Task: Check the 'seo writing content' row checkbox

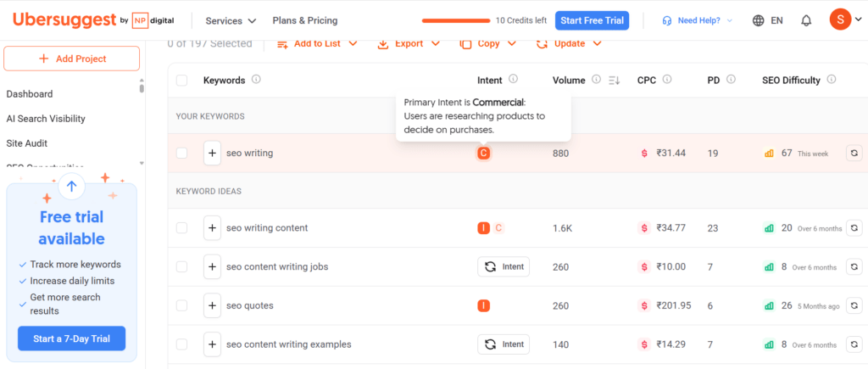Action: (x=181, y=227)
